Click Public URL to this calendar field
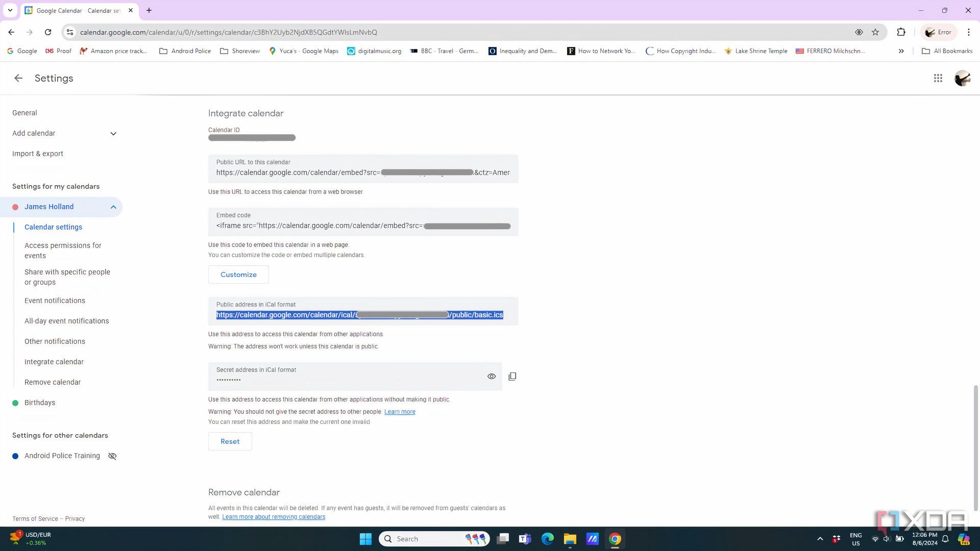This screenshot has height=551, width=980. [363, 168]
